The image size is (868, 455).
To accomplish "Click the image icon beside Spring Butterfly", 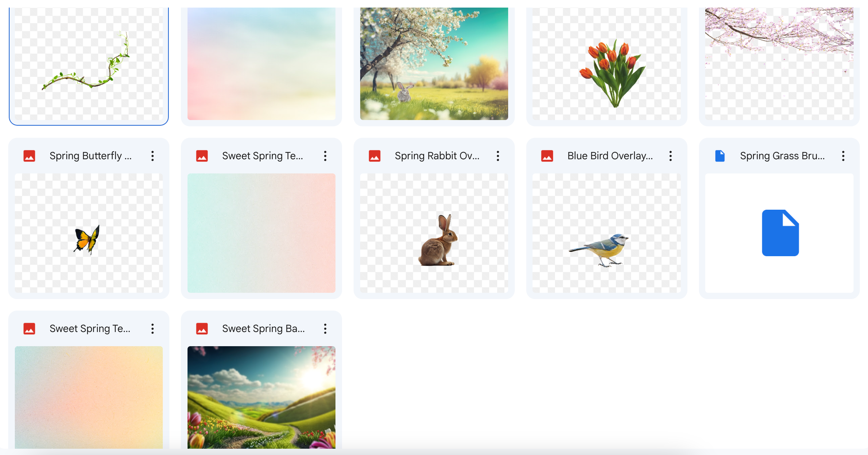I will (x=30, y=155).
